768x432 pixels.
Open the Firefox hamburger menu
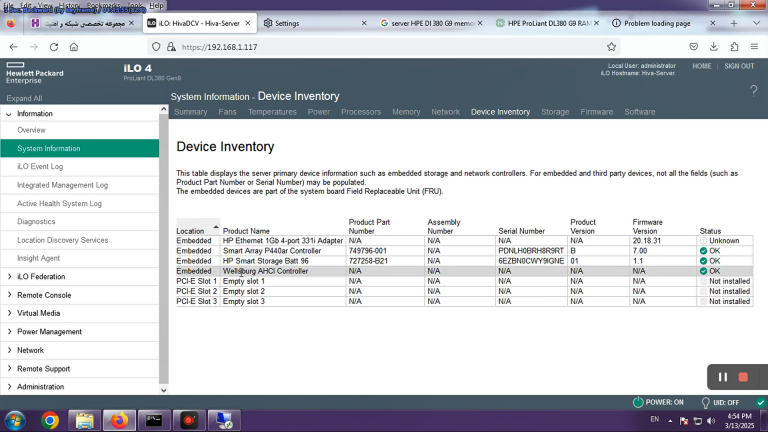tap(754, 47)
